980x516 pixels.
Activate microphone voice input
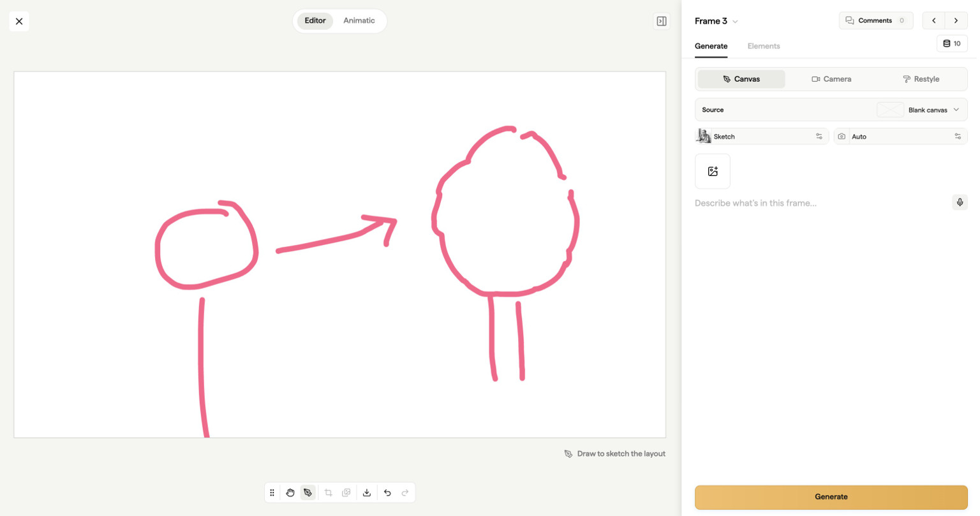tap(960, 202)
